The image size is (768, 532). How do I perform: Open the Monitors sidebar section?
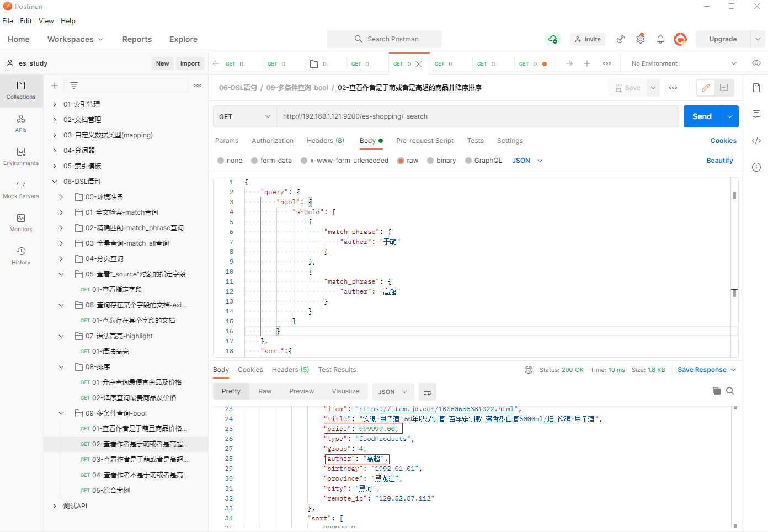pyautogui.click(x=21, y=222)
